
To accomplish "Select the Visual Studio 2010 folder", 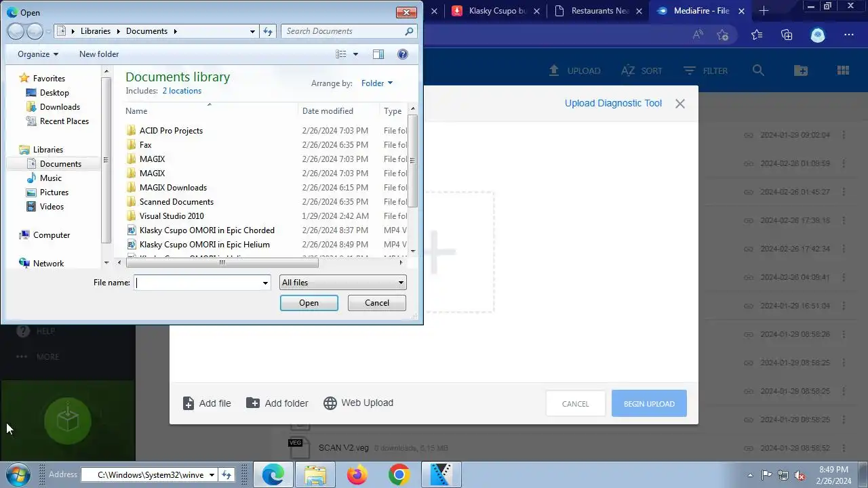I will pyautogui.click(x=172, y=216).
